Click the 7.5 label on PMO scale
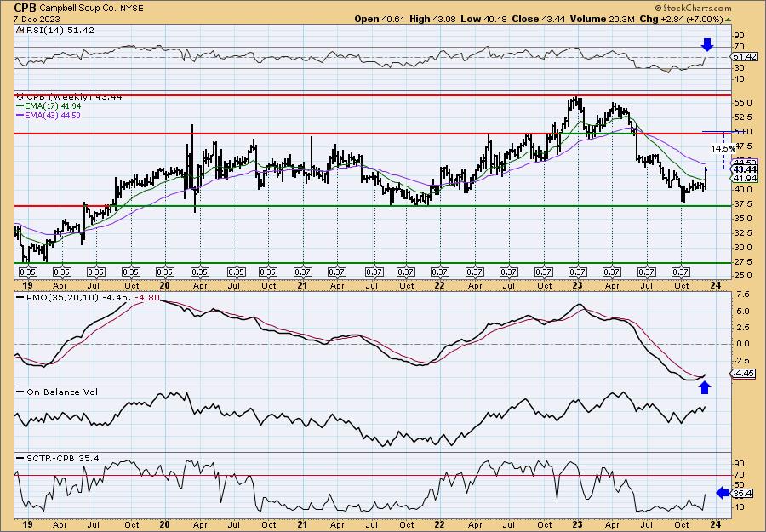 click(x=741, y=295)
